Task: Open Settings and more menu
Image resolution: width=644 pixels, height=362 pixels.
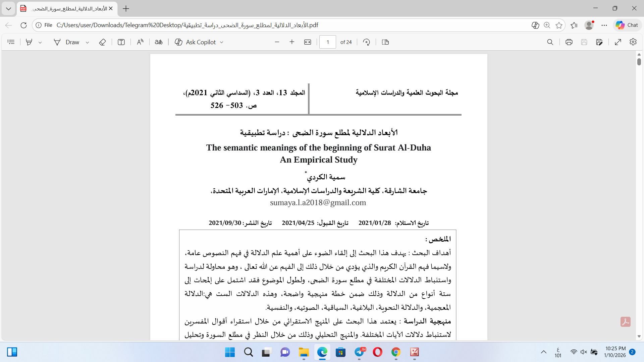Action: coord(604,25)
